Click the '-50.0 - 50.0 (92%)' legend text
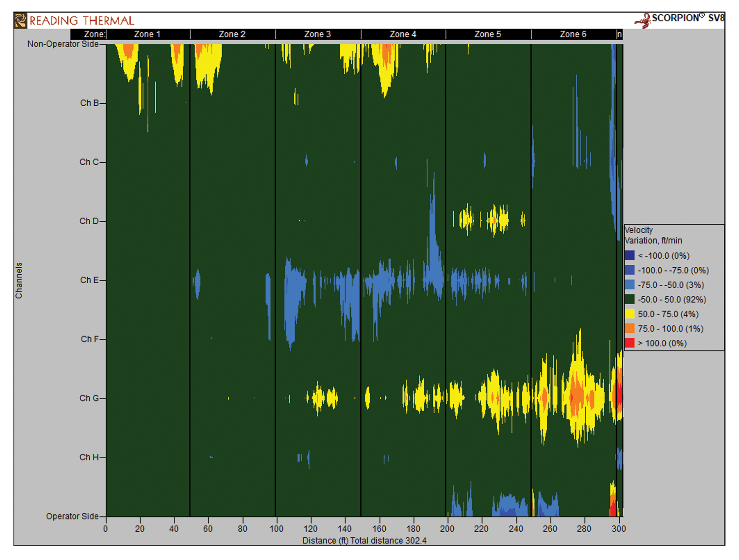Viewport: 739px width, 560px height. coord(672,300)
